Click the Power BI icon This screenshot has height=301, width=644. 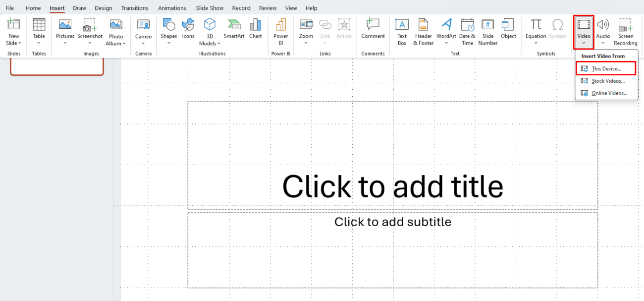tap(281, 25)
